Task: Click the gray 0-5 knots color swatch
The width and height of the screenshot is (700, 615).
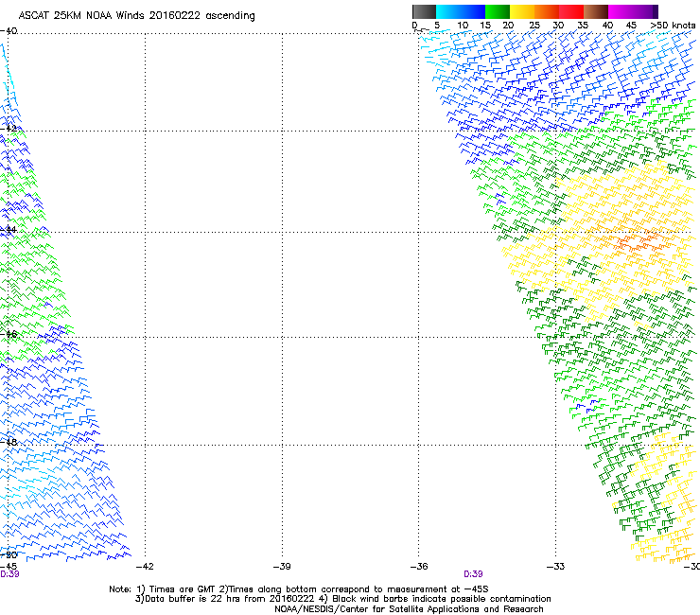Action: (424, 11)
